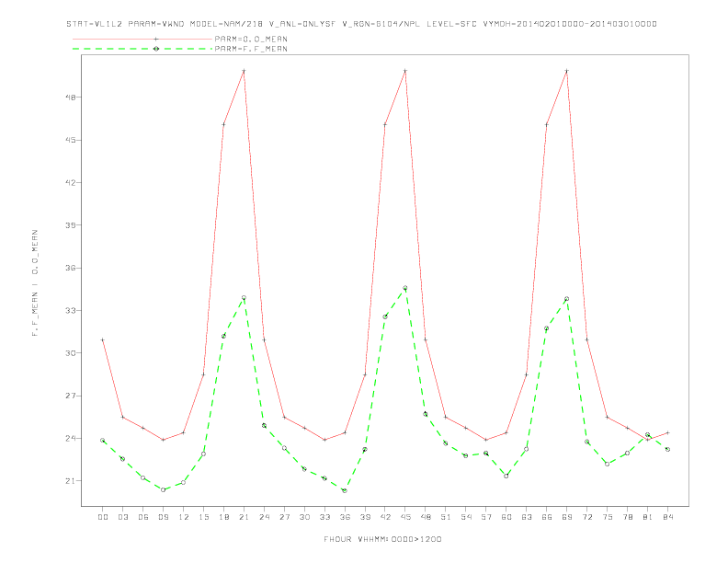Select green line marker at hour 21

pyautogui.click(x=244, y=298)
